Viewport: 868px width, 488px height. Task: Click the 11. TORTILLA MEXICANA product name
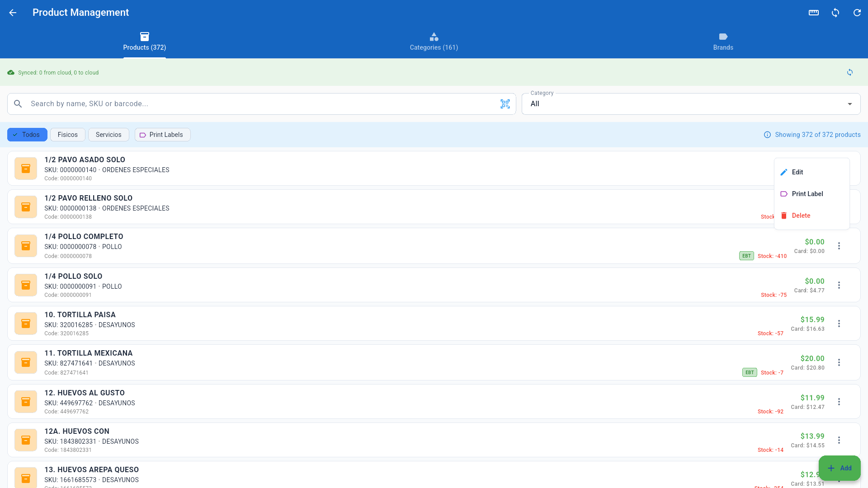coord(89,353)
